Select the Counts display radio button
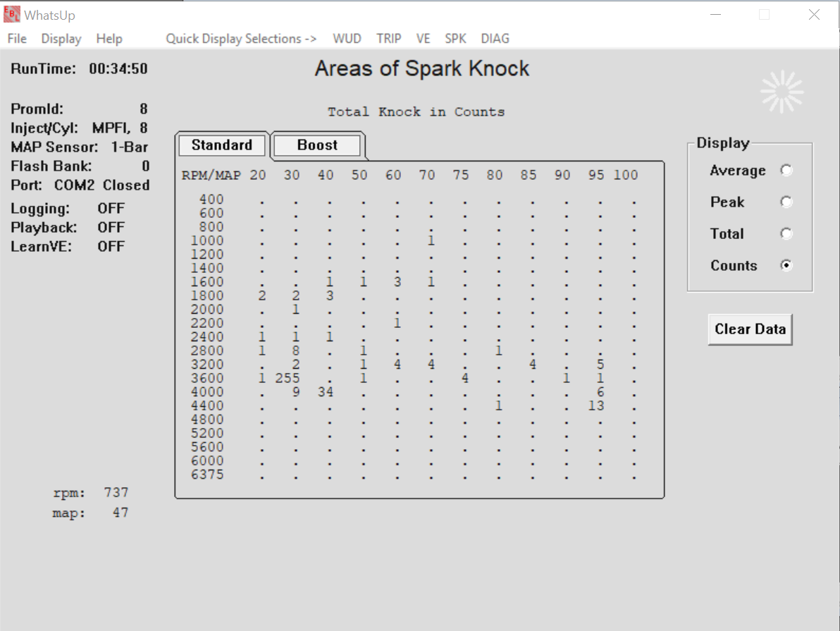Image resolution: width=840 pixels, height=631 pixels. 786,266
